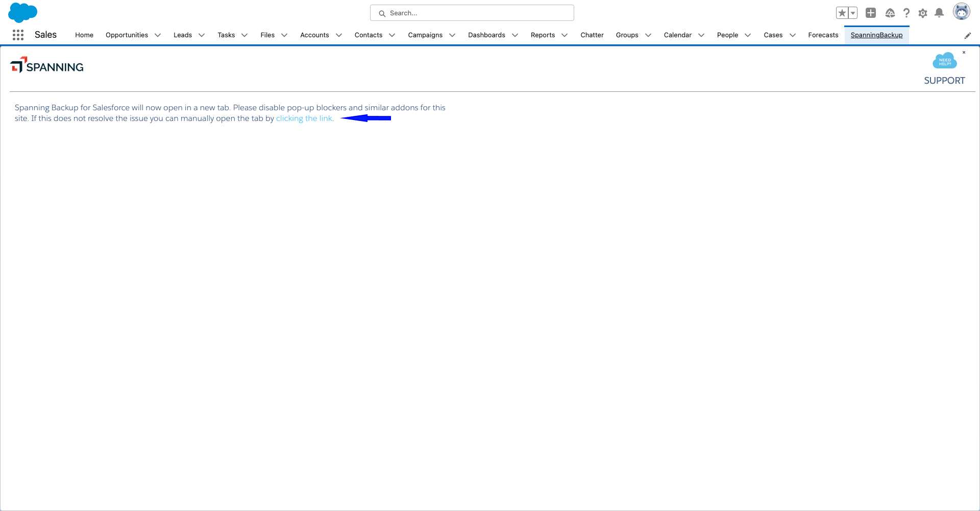
Task: Expand the Files dropdown chevron
Action: pos(284,35)
